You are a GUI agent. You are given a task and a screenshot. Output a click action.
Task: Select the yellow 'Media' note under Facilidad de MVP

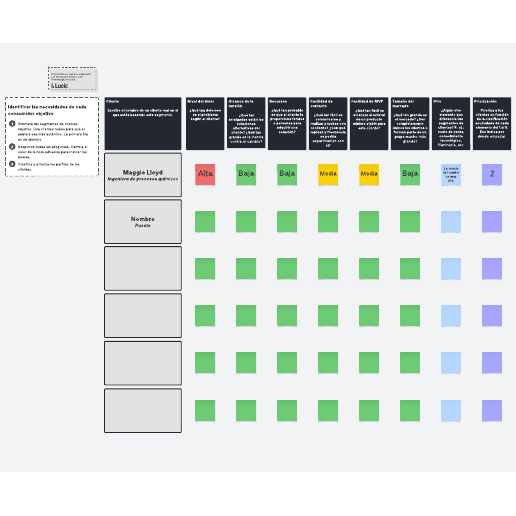tap(369, 174)
